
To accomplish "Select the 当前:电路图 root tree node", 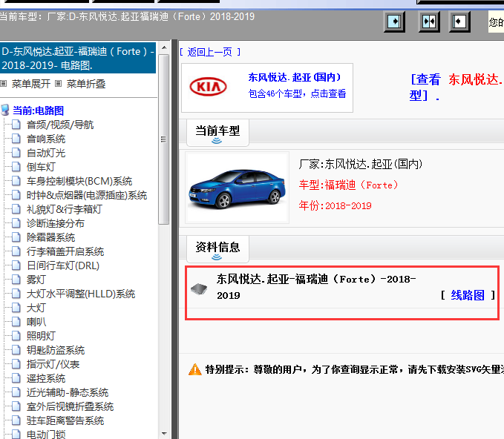I will coord(38,110).
